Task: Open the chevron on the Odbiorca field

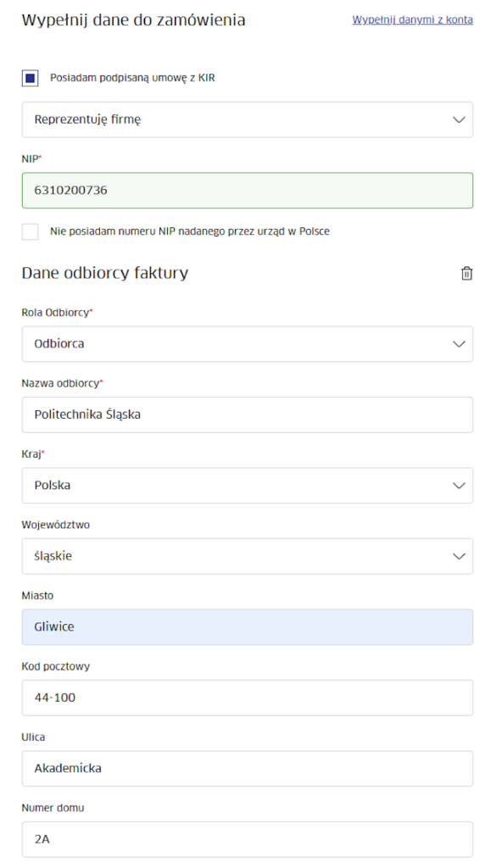Action: click(458, 343)
